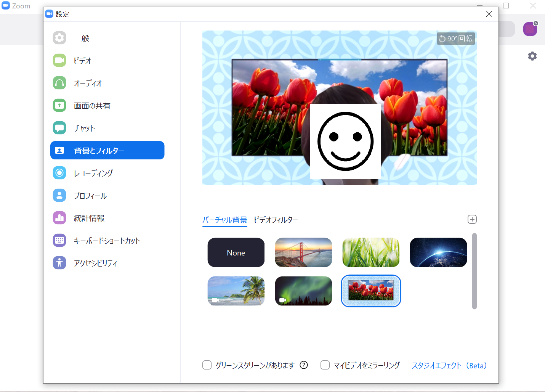Select the aurora northern lights video background
Viewport: 545px width, 392px height.
point(303,291)
